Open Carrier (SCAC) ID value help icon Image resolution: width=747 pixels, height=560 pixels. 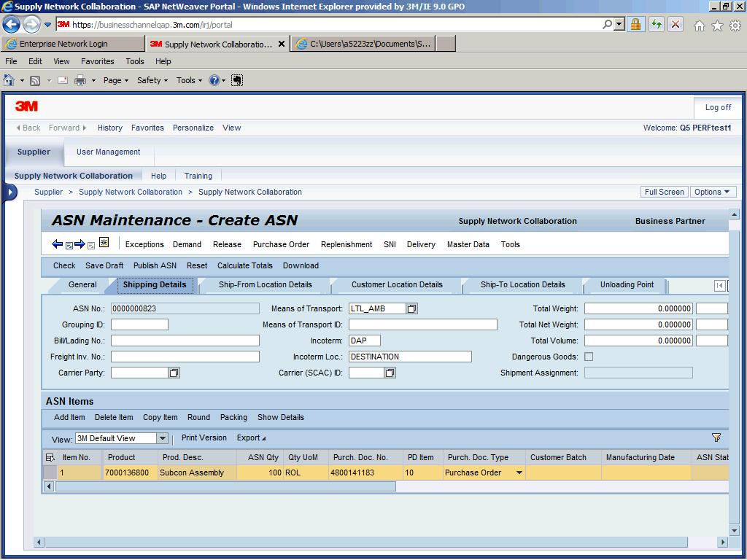pos(390,373)
